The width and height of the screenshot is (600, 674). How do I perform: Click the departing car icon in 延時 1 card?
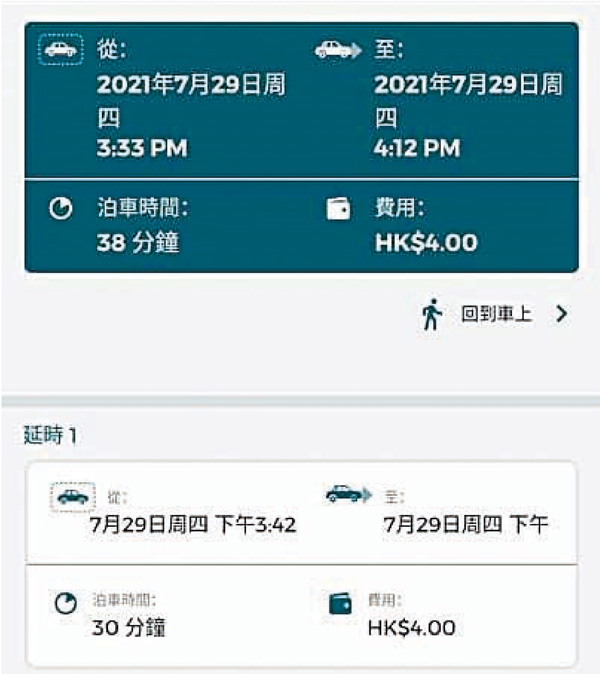point(349,494)
